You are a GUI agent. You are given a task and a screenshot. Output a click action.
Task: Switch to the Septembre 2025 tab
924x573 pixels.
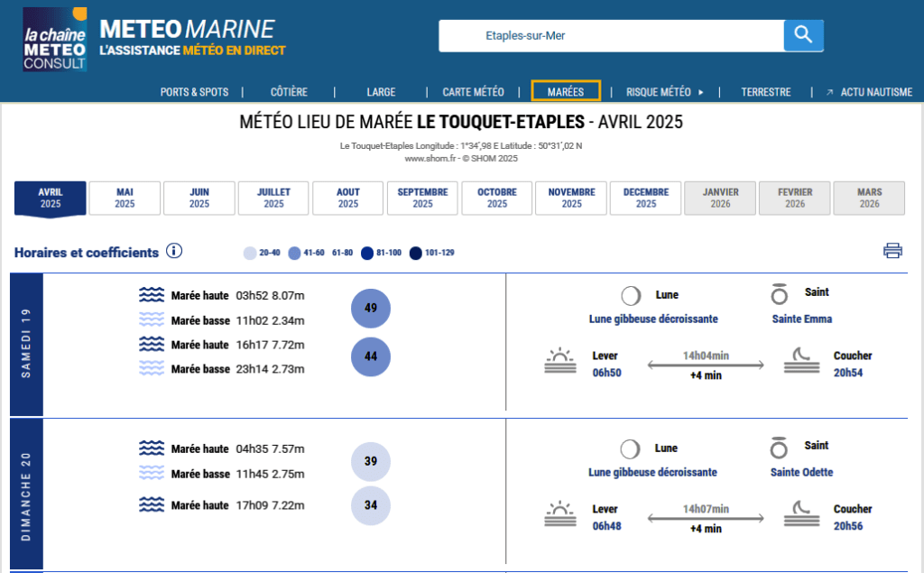point(422,198)
